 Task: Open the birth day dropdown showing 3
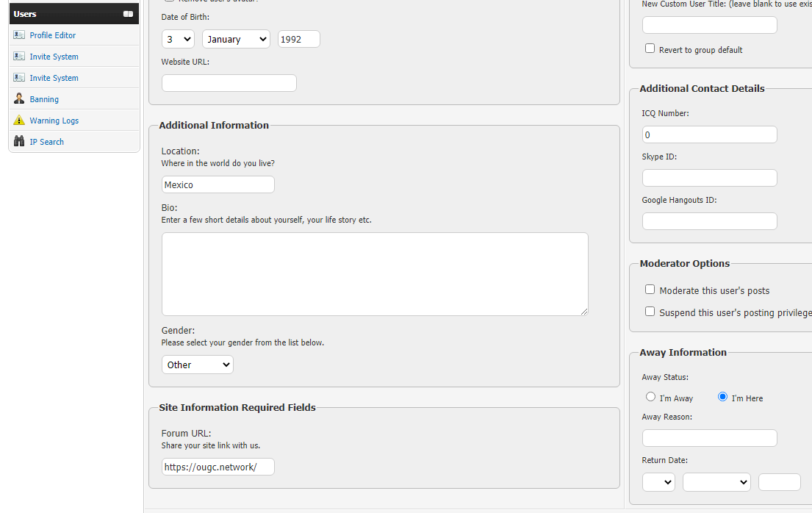(x=178, y=39)
